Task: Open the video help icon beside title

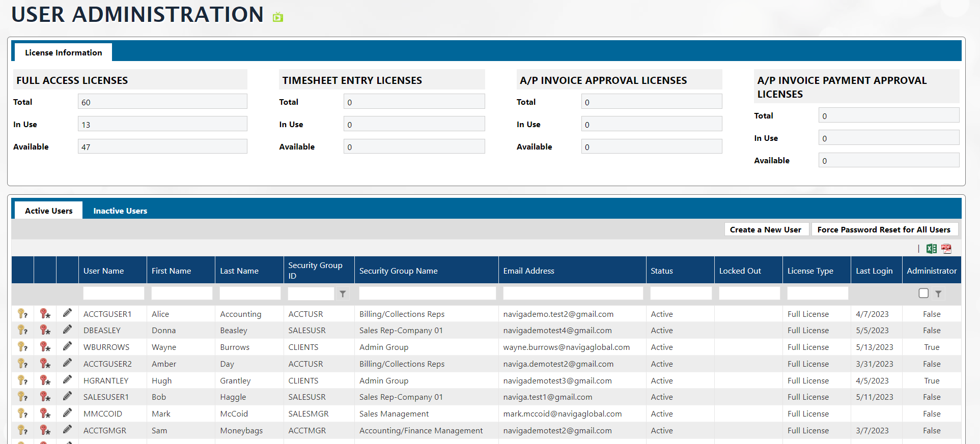Action: point(277,17)
